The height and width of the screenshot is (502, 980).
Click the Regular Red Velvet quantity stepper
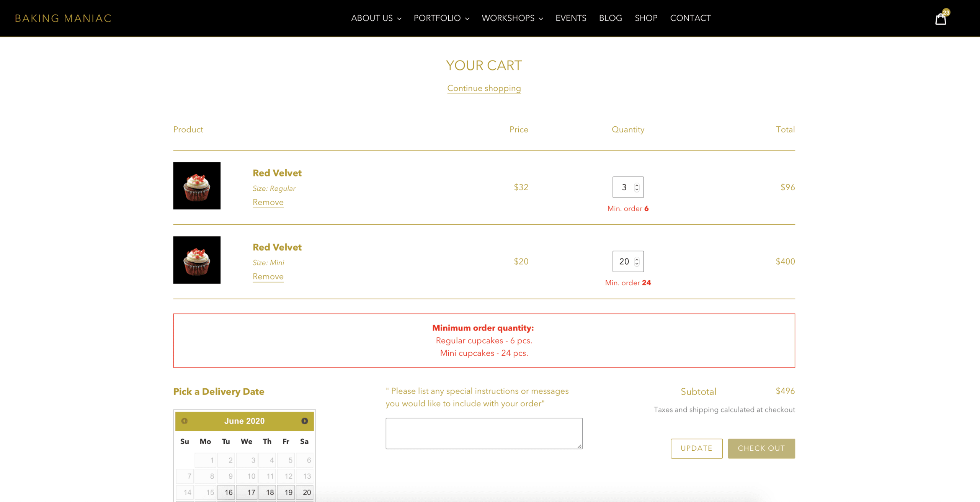pos(637,187)
